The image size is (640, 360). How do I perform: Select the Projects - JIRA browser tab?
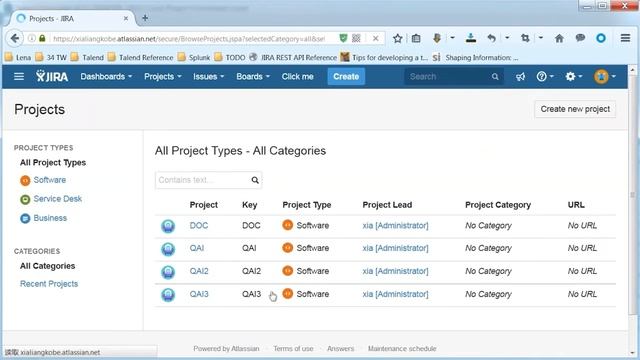(72, 18)
